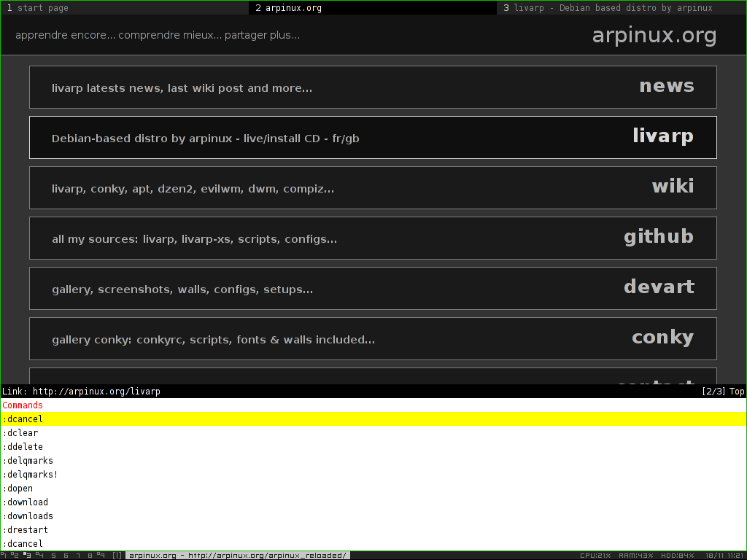Pick the :download command

pos(373,502)
